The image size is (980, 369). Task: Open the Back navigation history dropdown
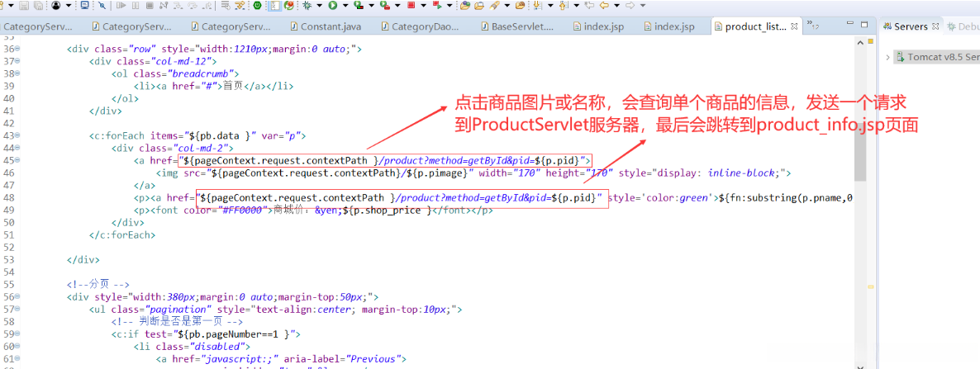(617, 5)
